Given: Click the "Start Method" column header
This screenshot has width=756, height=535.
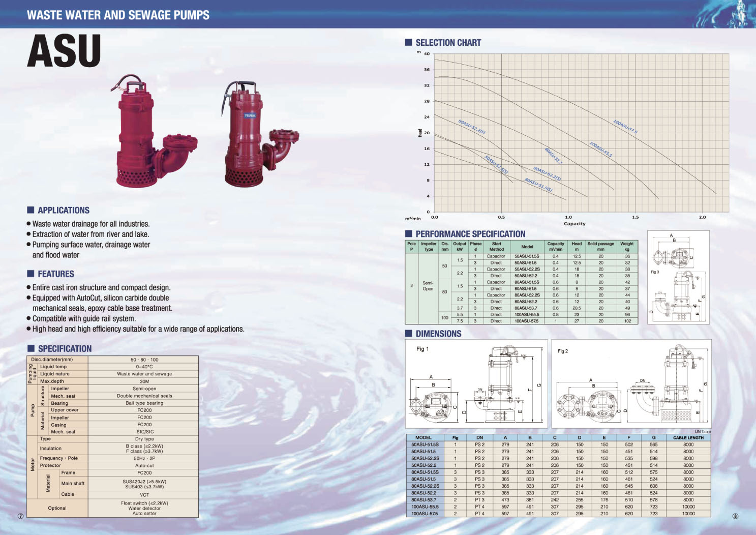Looking at the screenshot, I should (496, 247).
